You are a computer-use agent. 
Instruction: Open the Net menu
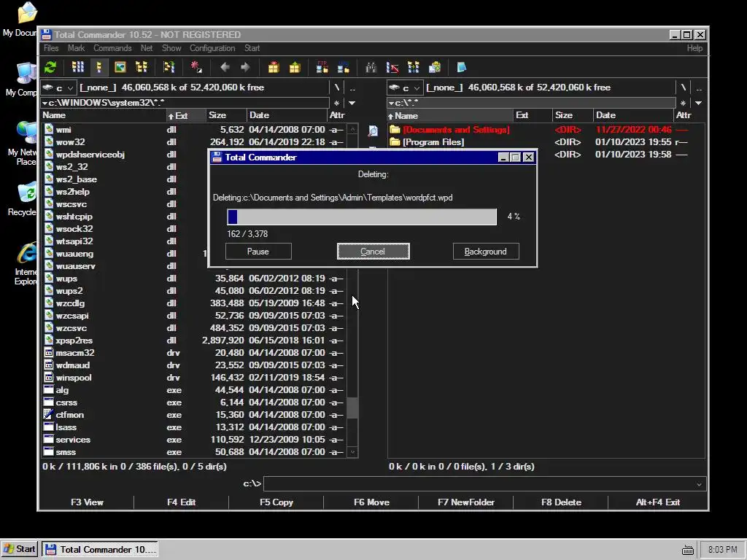point(147,48)
